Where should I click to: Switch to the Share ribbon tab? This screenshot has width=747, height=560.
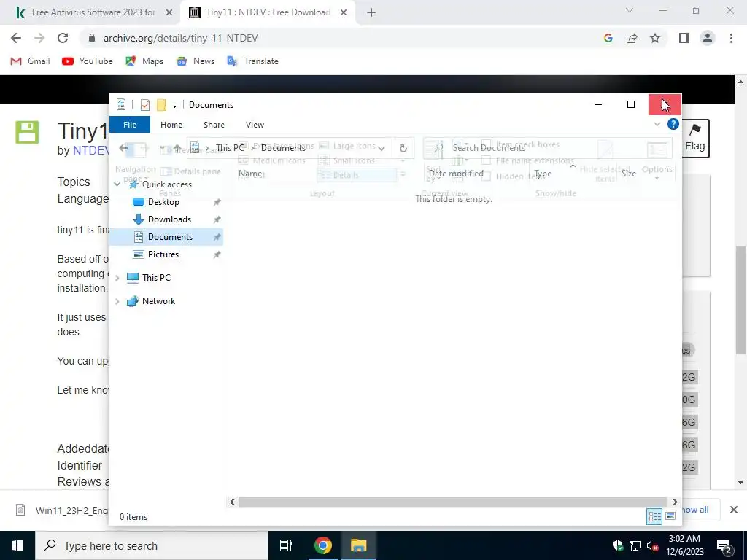point(214,124)
